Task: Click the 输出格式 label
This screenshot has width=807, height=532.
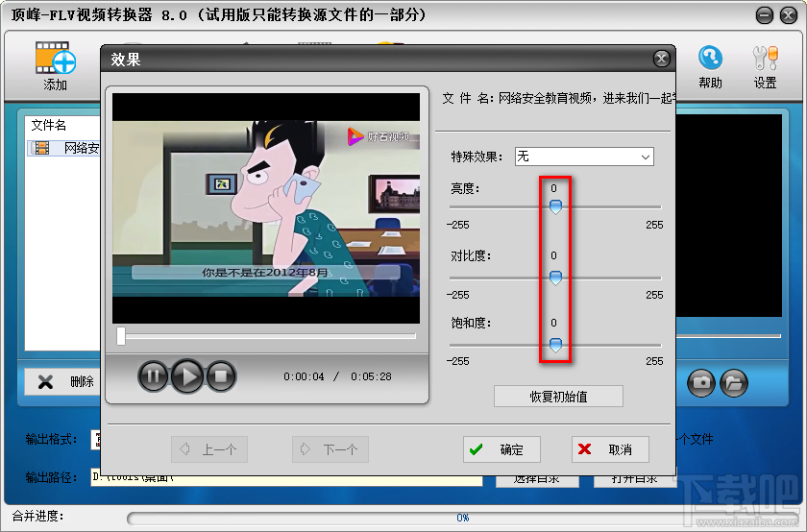Action: coord(52,440)
